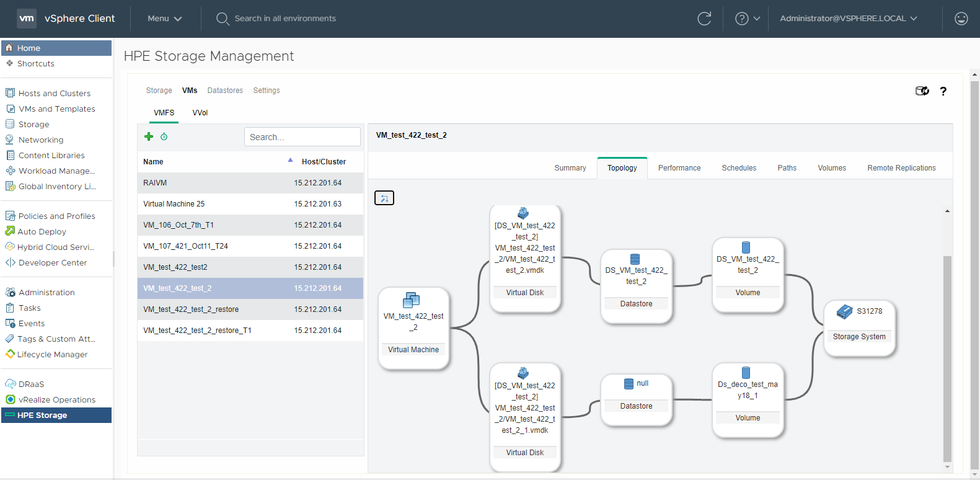980x480 pixels.
Task: Select the S31278 Storage System node
Action: tap(859, 328)
